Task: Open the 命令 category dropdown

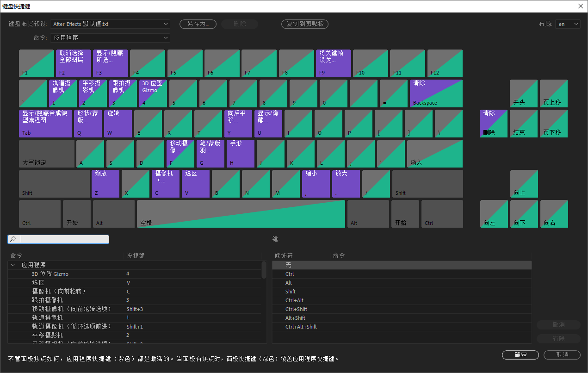Action: click(x=110, y=38)
